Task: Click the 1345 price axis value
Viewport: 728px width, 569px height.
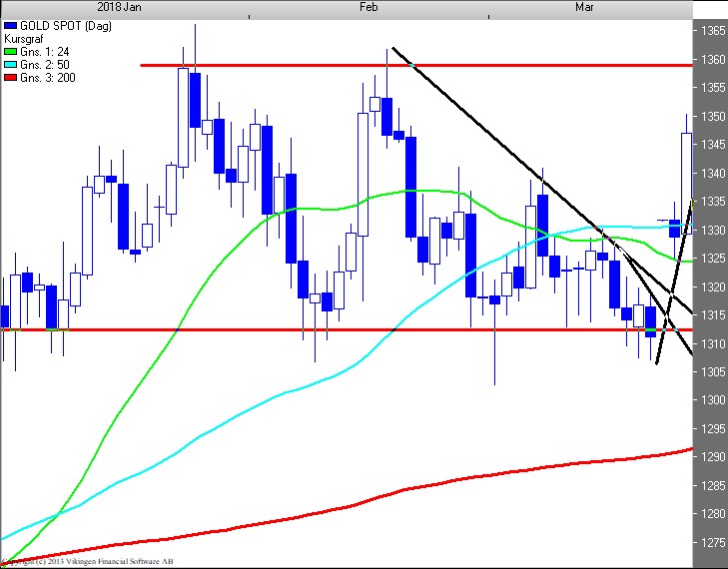Action: pos(713,145)
